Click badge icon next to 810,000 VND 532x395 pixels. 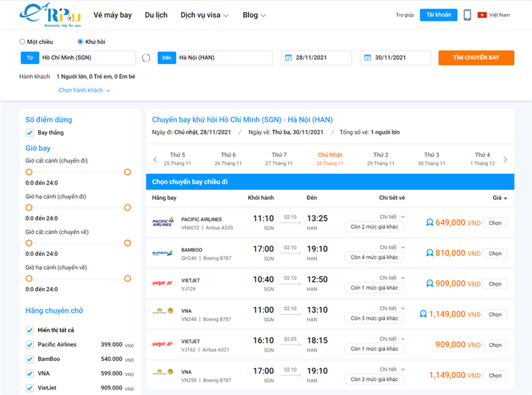(429, 253)
